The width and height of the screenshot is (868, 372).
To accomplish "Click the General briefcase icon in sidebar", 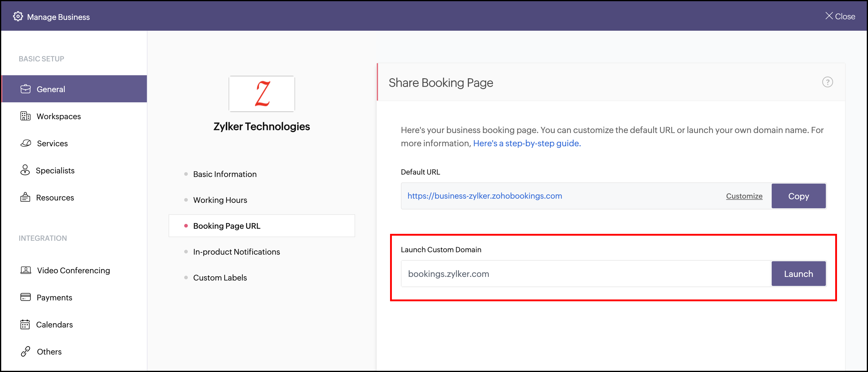I will 25,89.
